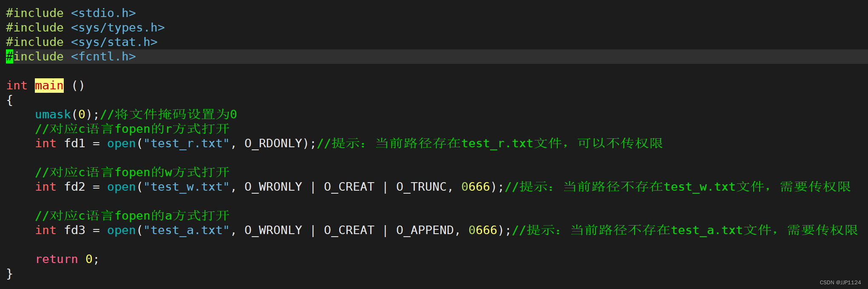The height and width of the screenshot is (289, 868).
Task: Click the string "test_a.txt"
Action: coord(187,230)
